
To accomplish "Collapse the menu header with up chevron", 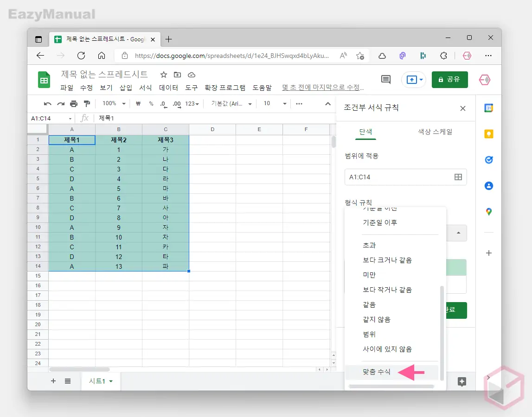I will pyautogui.click(x=328, y=104).
